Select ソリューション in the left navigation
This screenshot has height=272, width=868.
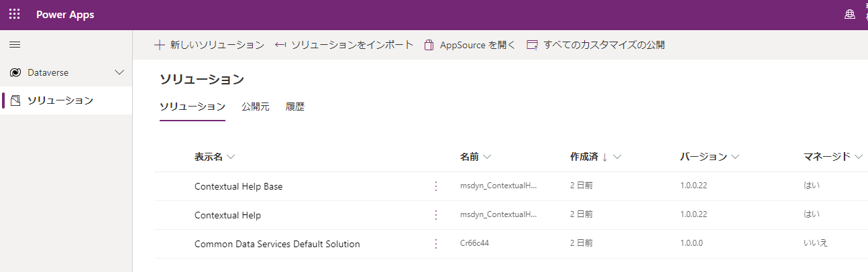pyautogui.click(x=66, y=100)
